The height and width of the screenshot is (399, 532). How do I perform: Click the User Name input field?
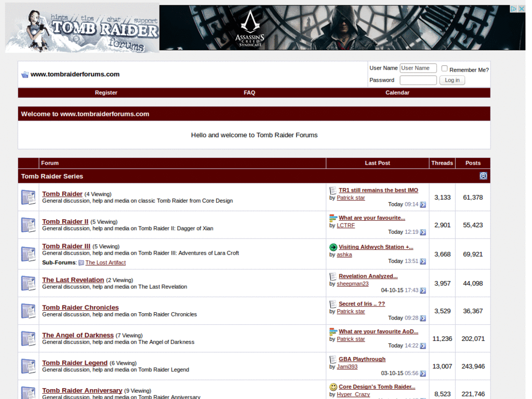click(418, 68)
